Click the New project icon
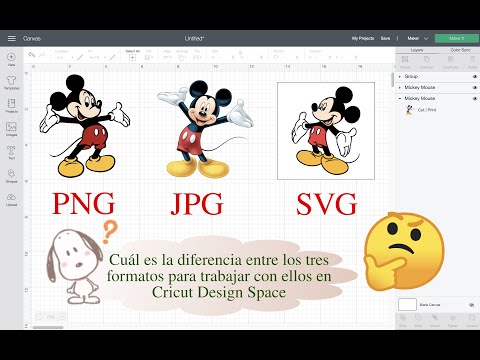 pyautogui.click(x=11, y=57)
